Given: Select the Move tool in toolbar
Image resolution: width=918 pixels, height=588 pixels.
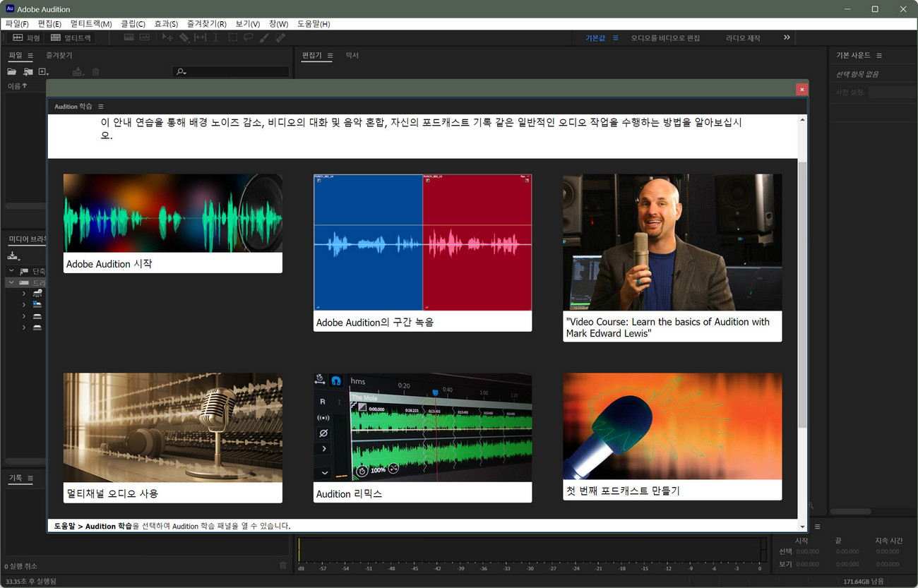Looking at the screenshot, I should pos(167,37).
